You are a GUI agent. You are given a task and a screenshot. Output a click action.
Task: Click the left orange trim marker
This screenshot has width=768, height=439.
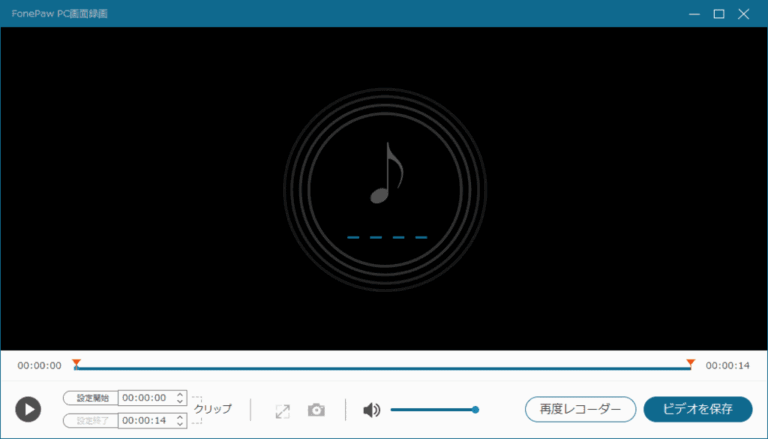(77, 363)
